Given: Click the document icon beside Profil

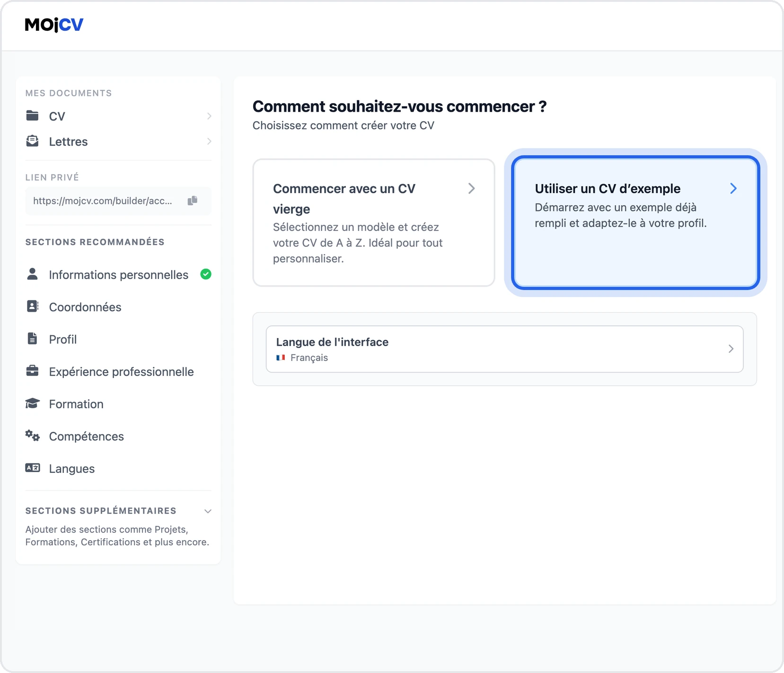Looking at the screenshot, I should pyautogui.click(x=32, y=339).
